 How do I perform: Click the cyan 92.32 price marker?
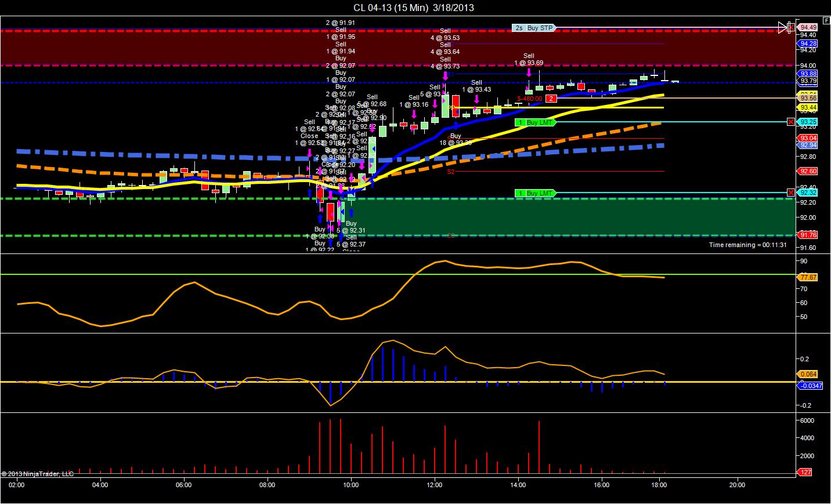click(808, 193)
